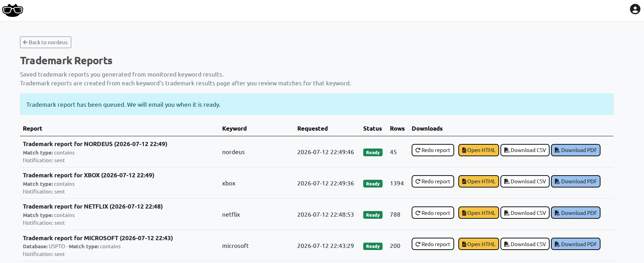
Task: Download PDF for the XBOX report
Action: [576, 182]
